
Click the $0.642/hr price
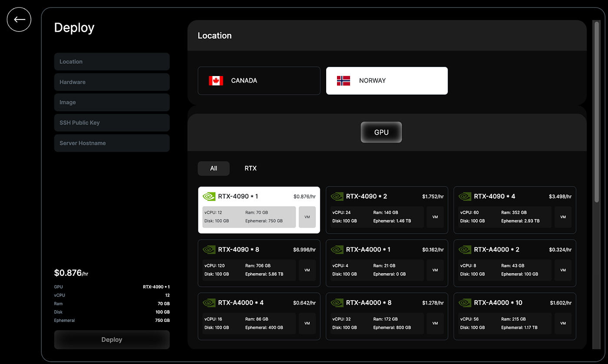304,303
